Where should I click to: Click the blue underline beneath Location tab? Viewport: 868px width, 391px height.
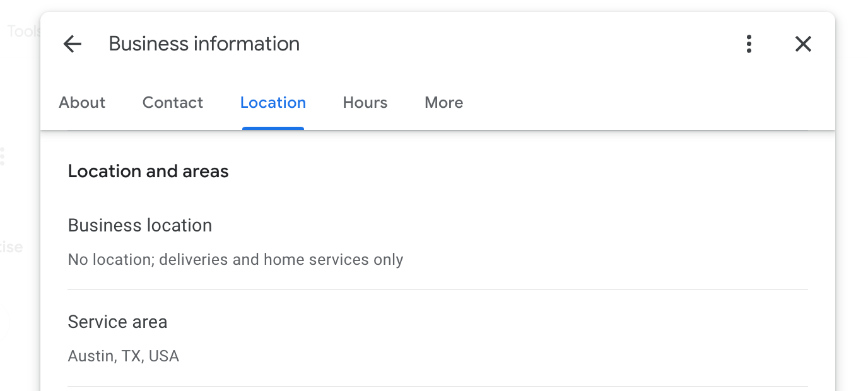[x=273, y=129]
